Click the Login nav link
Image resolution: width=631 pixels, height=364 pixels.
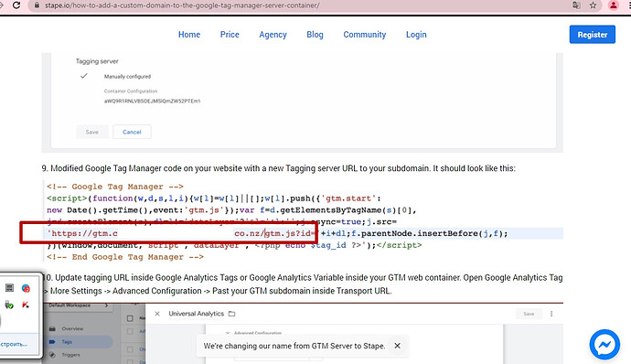tap(416, 35)
